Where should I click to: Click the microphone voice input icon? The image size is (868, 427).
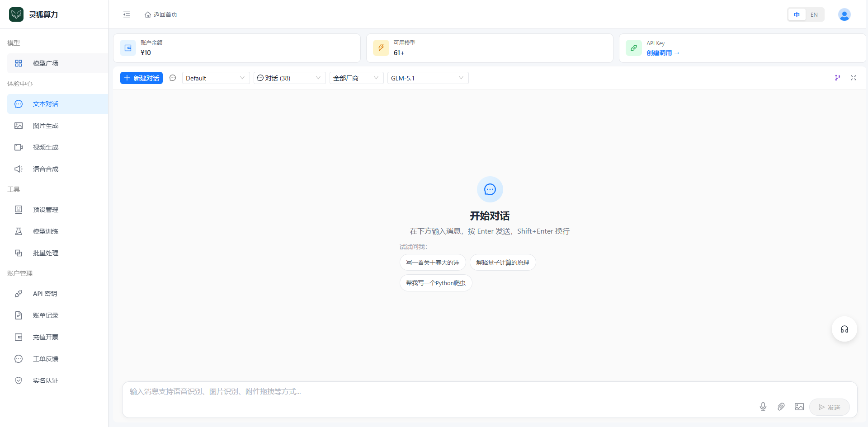(x=763, y=407)
